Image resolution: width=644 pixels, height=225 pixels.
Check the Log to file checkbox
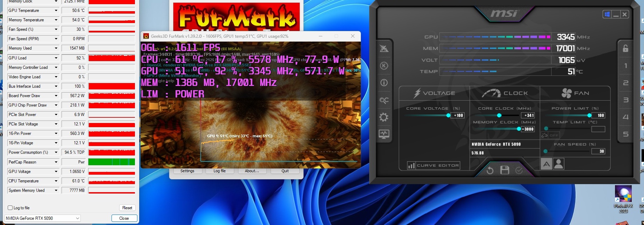click(x=10, y=208)
